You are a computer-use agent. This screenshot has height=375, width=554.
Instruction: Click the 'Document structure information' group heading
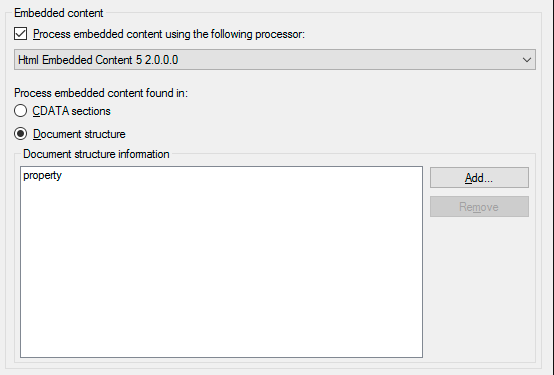point(96,154)
